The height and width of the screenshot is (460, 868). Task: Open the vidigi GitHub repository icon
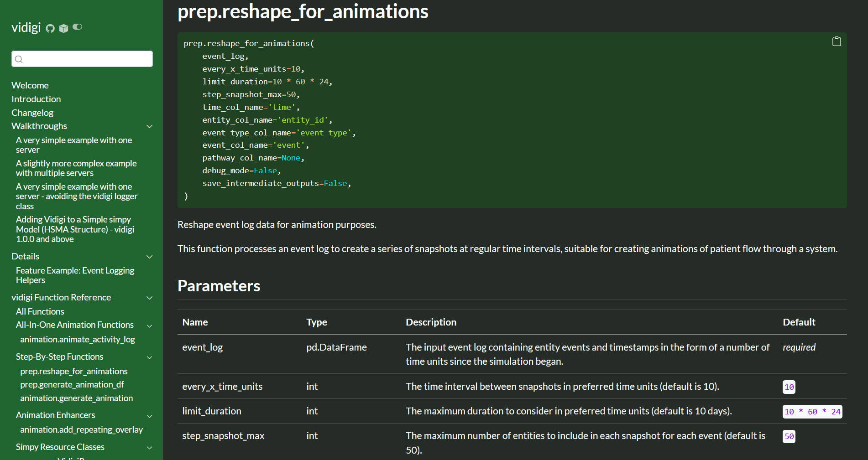(x=50, y=28)
